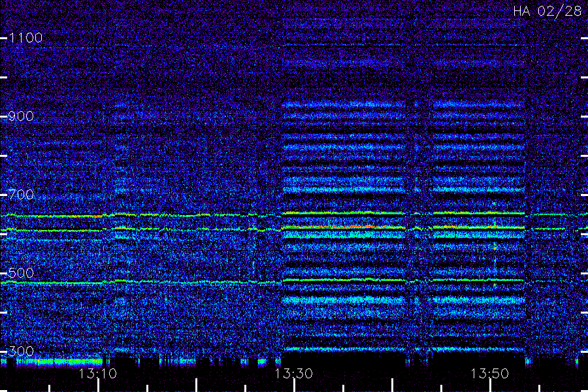Click the 1100 frequency axis label
The height and width of the screenshot is (392, 588).
point(25,37)
